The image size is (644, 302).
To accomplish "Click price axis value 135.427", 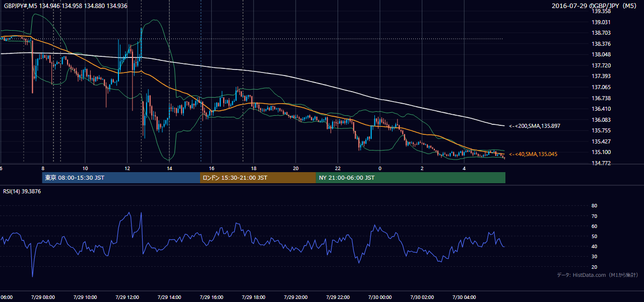I will click(601, 141).
